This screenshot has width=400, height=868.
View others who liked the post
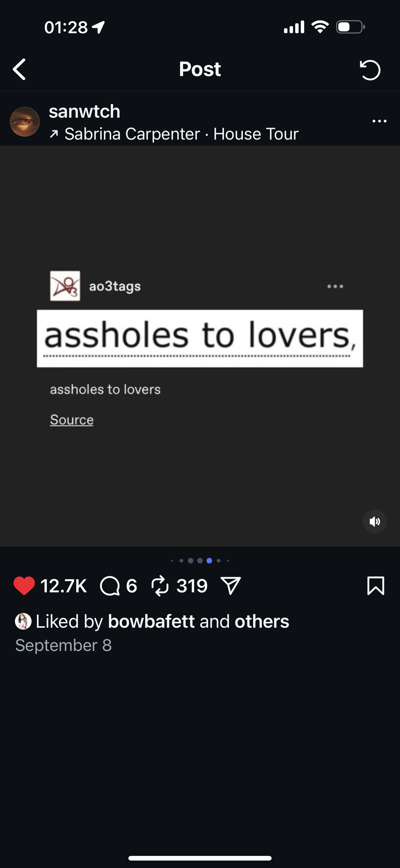[262, 621]
